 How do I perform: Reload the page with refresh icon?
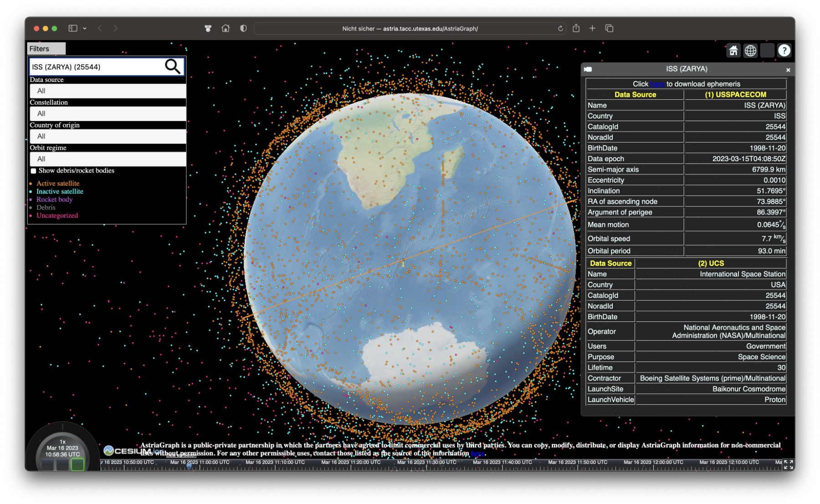coord(560,28)
